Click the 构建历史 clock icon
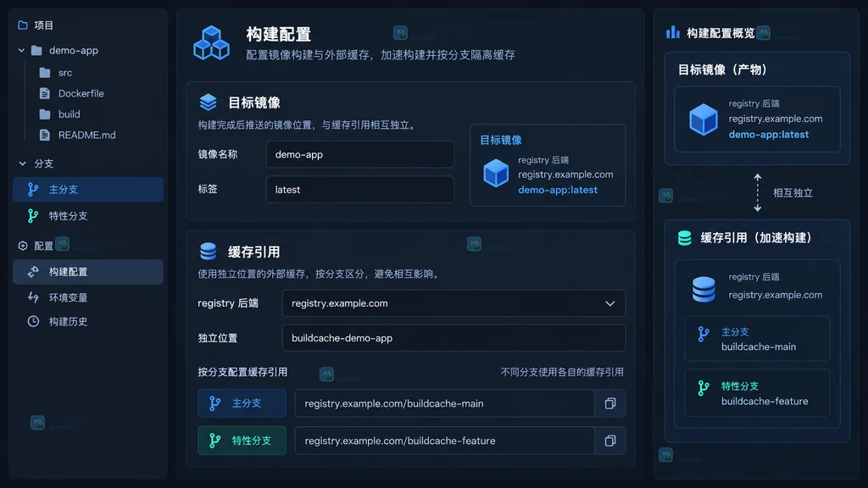 (33, 321)
